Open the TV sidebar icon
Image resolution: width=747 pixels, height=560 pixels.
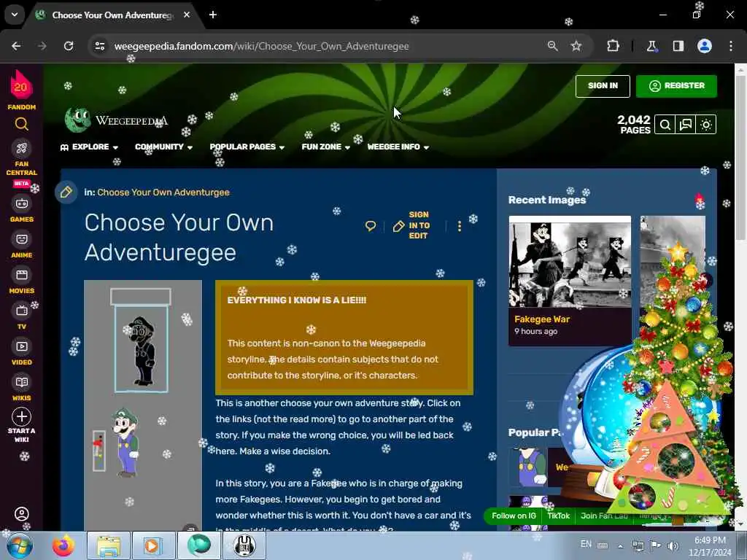pos(21,311)
